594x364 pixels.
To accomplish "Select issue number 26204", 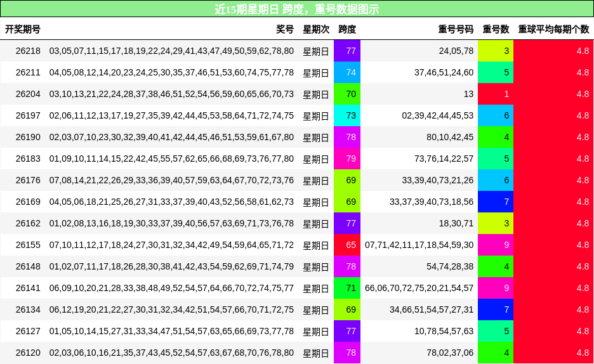I will tap(28, 94).
